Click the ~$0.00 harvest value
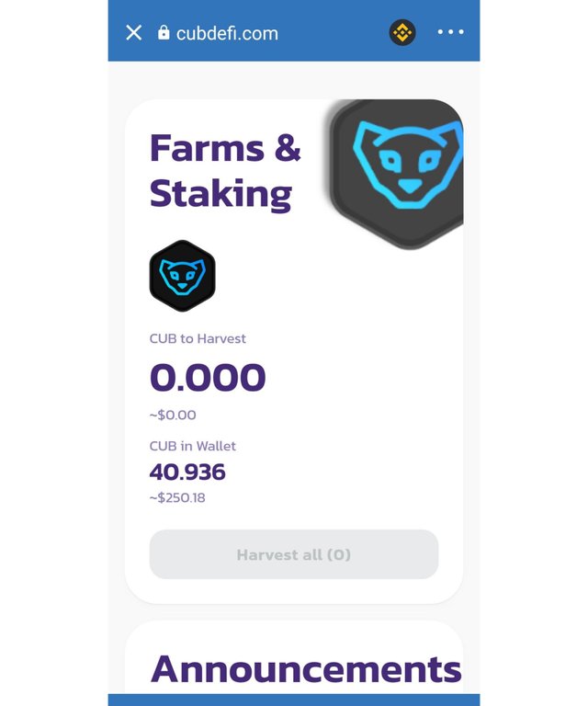 [x=173, y=415]
